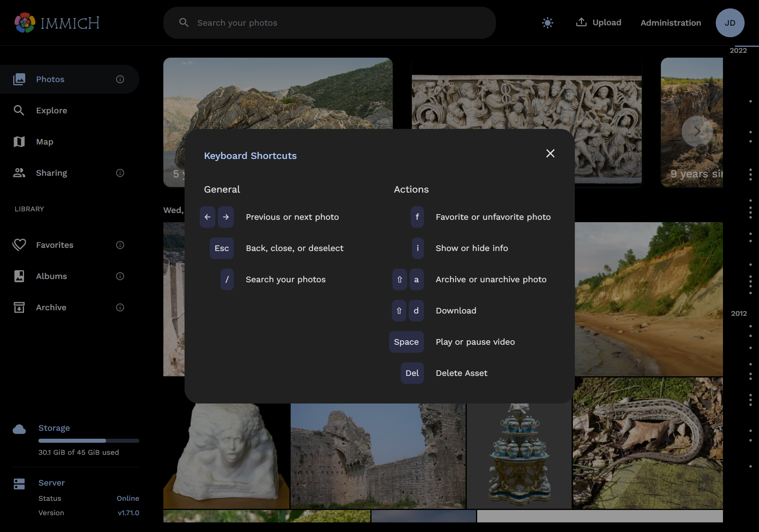Click the Sharing people icon

coord(19,173)
